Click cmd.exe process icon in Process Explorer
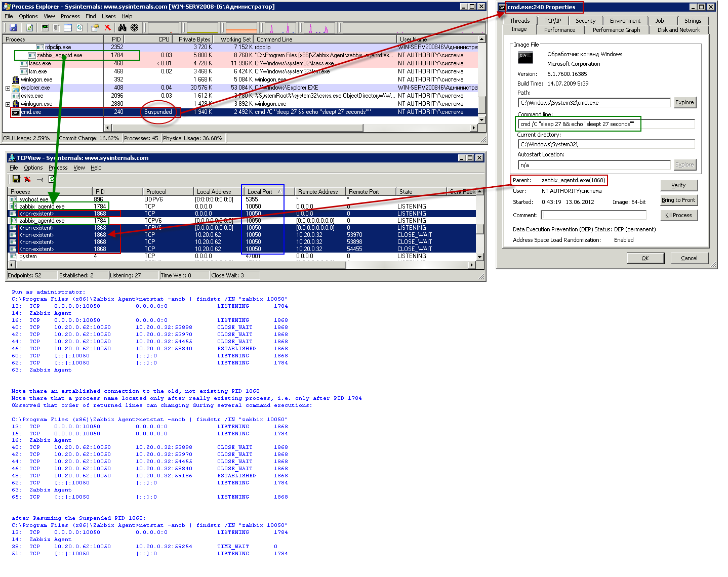 pos(15,112)
